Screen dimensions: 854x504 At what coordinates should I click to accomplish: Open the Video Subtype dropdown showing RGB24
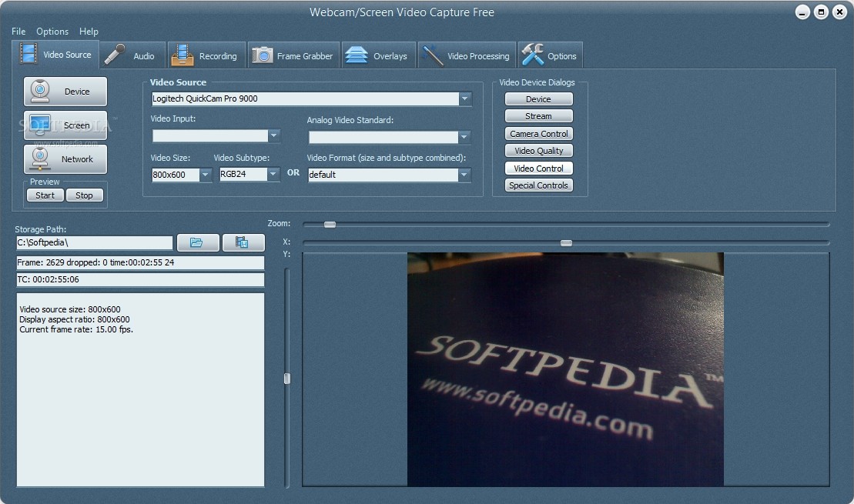[273, 174]
